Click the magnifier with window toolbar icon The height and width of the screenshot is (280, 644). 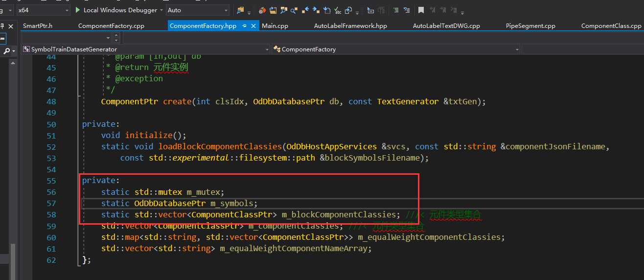click(x=284, y=10)
